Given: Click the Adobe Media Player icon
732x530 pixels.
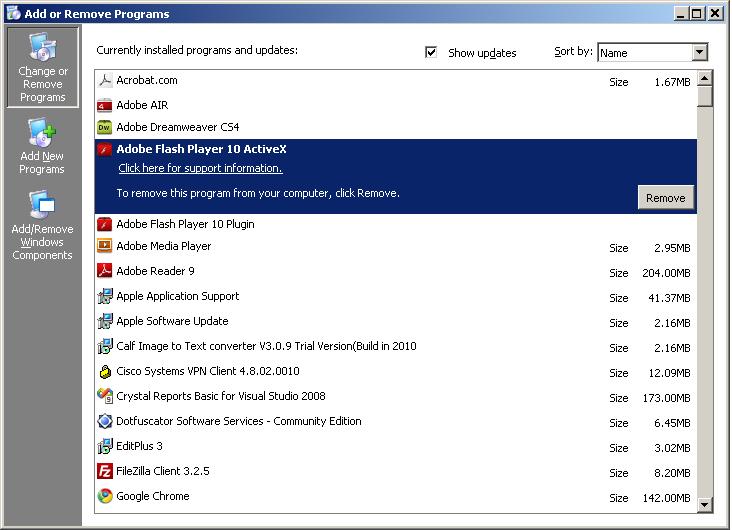Looking at the screenshot, I should (x=105, y=246).
